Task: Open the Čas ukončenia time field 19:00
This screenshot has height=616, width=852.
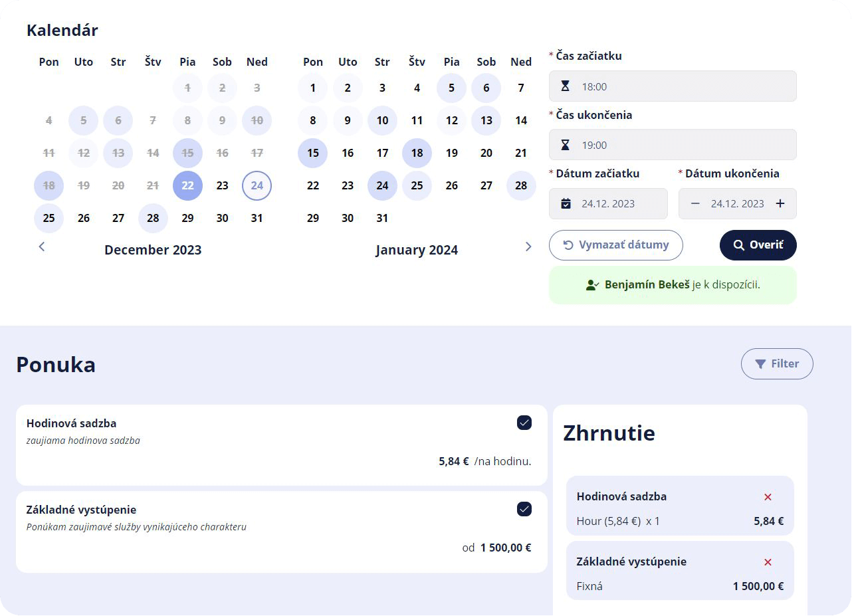Action: click(x=673, y=145)
